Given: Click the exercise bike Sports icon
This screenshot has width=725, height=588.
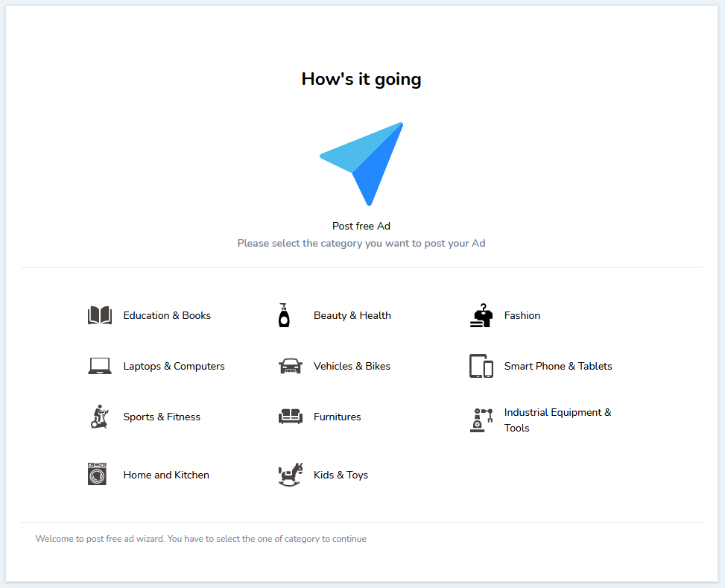Looking at the screenshot, I should tap(99, 417).
